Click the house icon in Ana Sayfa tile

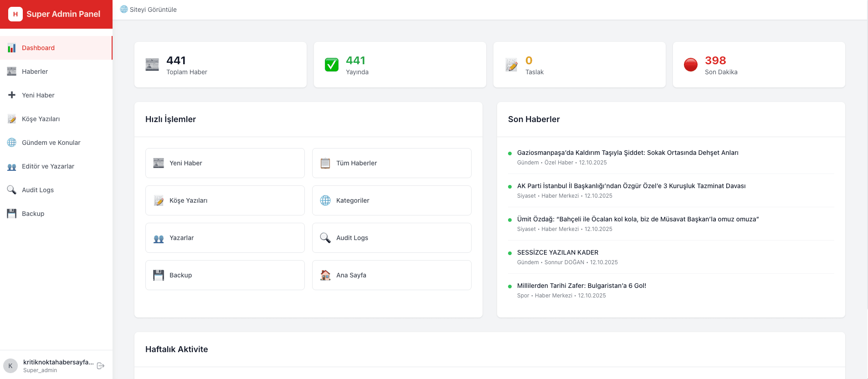click(x=325, y=275)
